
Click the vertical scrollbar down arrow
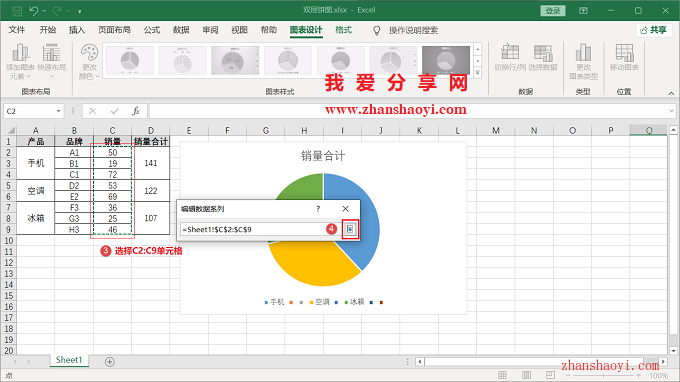tap(673, 351)
